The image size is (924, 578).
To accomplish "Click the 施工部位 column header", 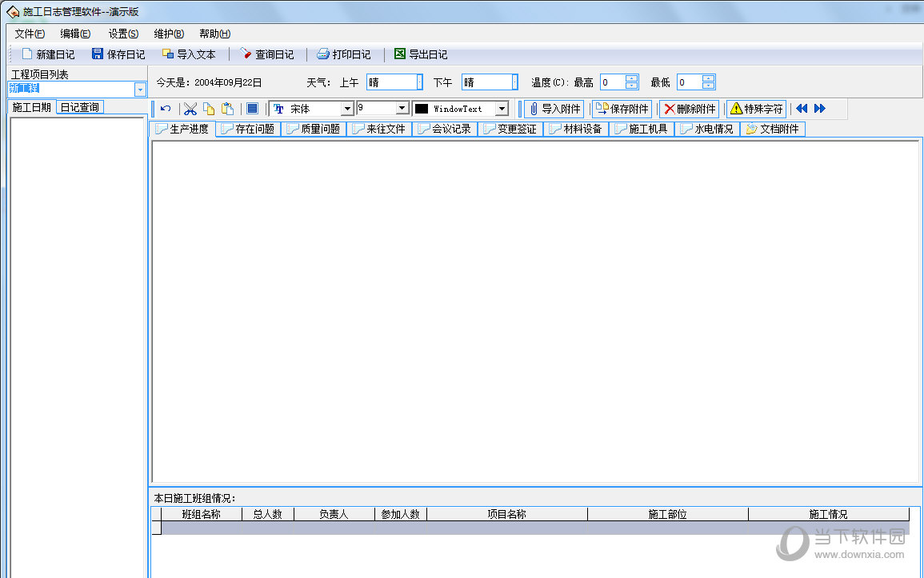I will point(668,514).
